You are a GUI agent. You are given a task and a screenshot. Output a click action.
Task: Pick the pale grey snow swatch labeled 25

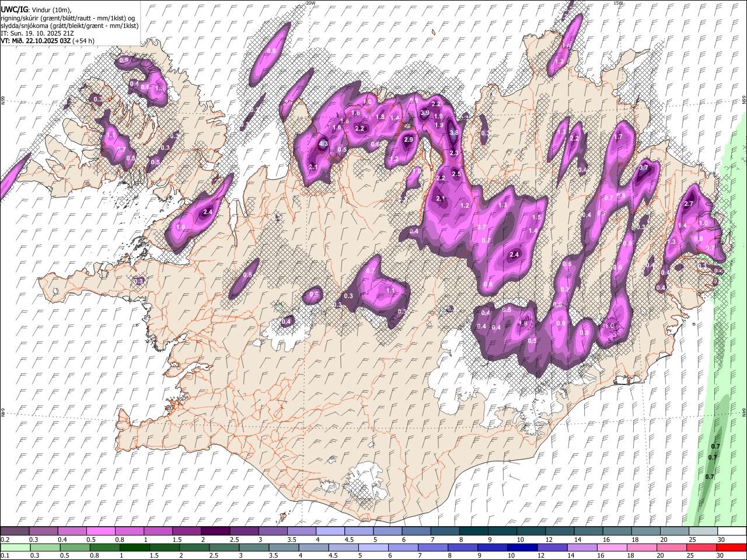703,531
